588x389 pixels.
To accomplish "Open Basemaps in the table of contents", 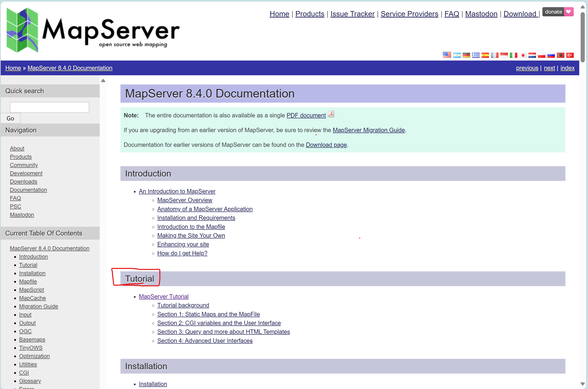I will [x=32, y=339].
